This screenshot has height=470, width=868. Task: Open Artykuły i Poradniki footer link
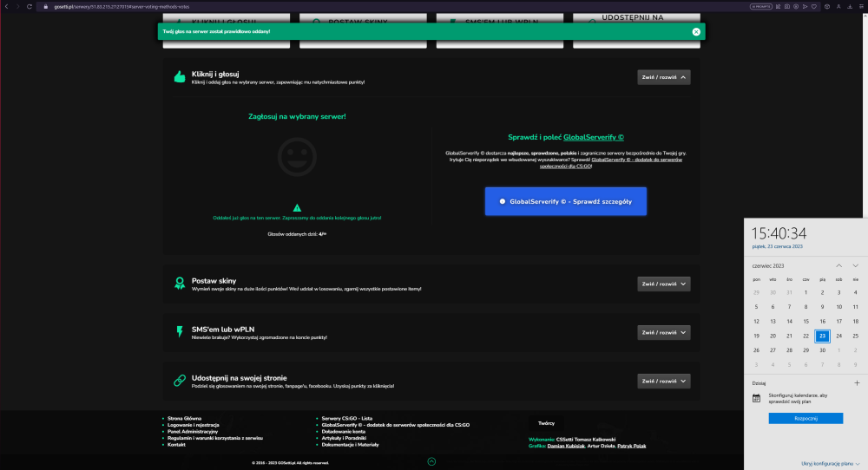(344, 438)
